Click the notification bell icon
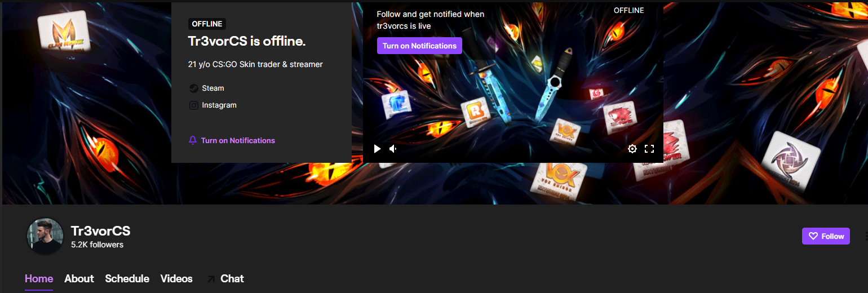The height and width of the screenshot is (293, 868). [x=193, y=140]
